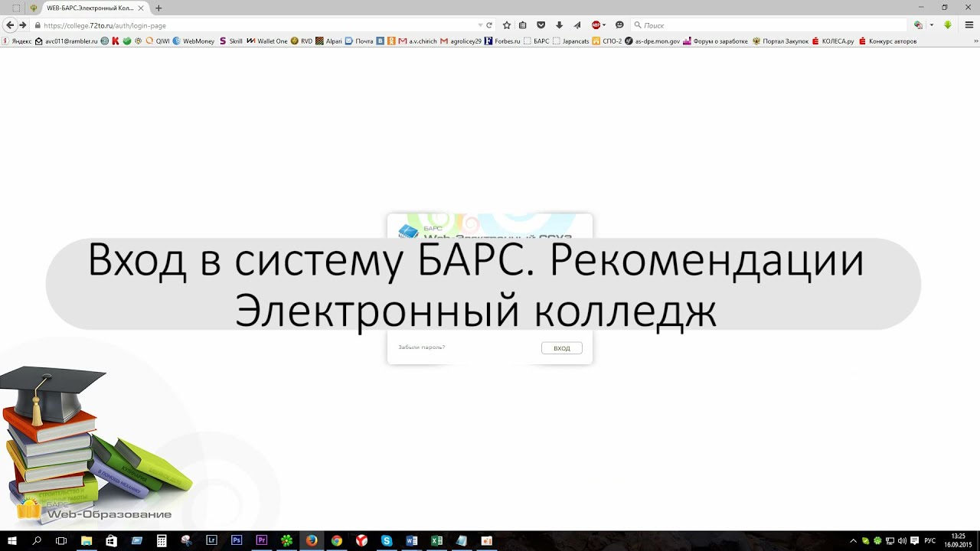Viewport: 980px width, 551px height.
Task: Click the Adblock Plus ABP icon
Action: tap(596, 25)
